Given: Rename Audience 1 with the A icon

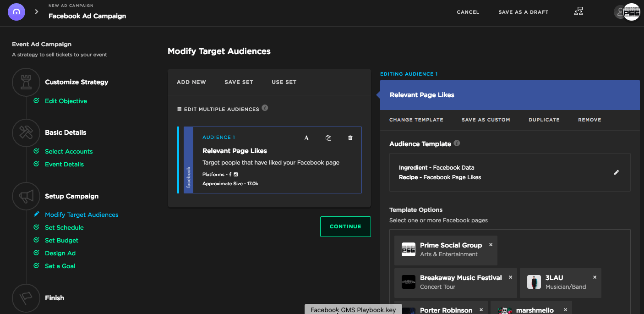Looking at the screenshot, I should [x=306, y=138].
